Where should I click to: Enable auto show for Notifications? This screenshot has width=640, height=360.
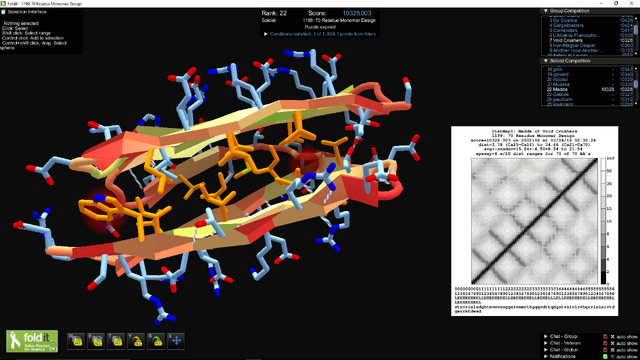[x=612, y=356]
